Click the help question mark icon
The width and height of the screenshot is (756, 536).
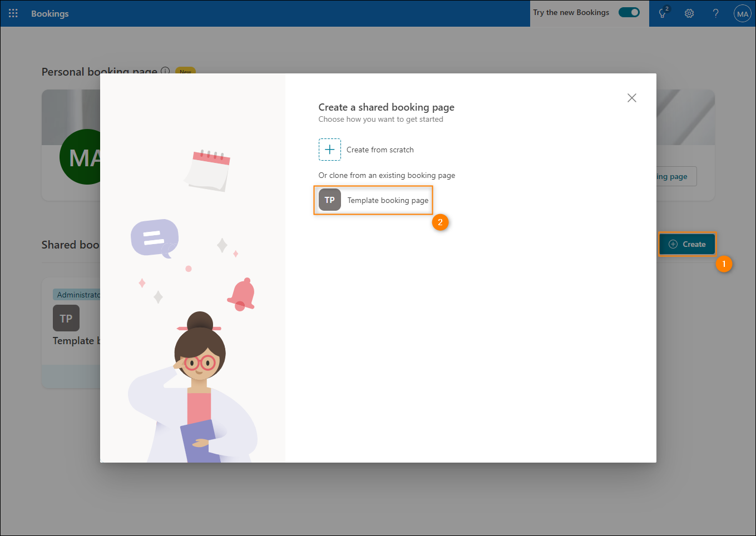pyautogui.click(x=716, y=13)
